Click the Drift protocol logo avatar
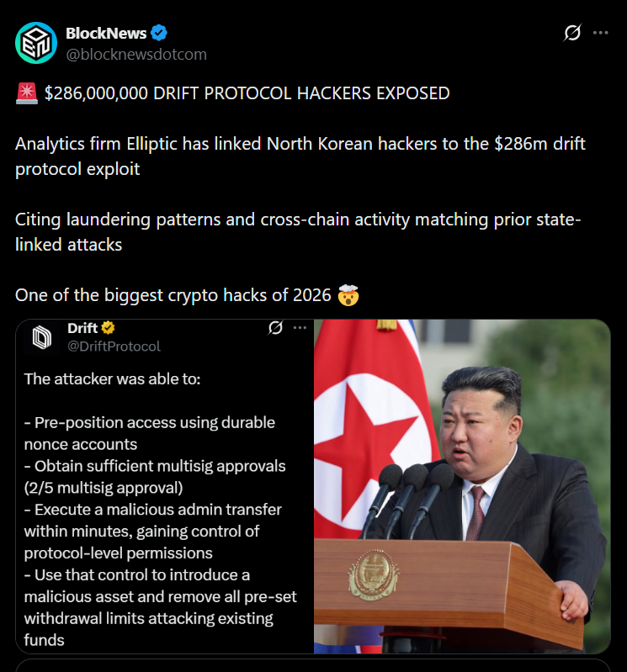 point(42,337)
